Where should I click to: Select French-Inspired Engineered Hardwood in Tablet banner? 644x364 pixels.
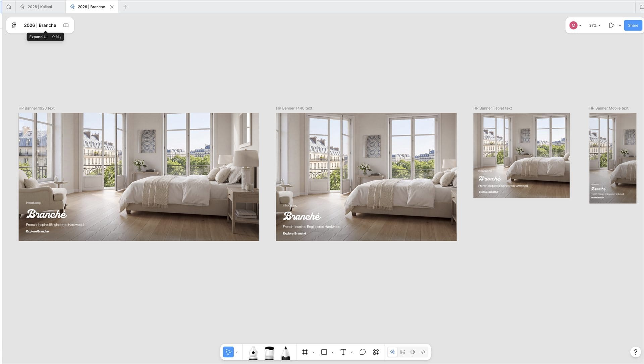[x=503, y=186]
